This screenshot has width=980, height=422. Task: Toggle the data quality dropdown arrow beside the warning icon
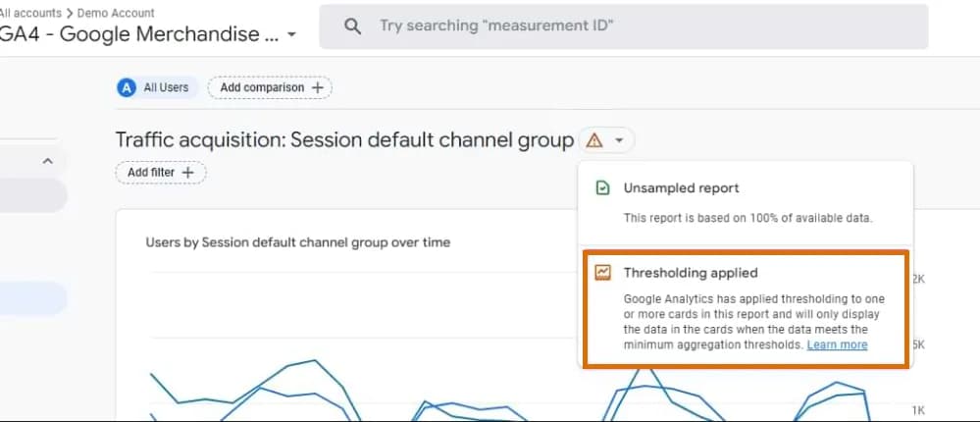tap(619, 140)
